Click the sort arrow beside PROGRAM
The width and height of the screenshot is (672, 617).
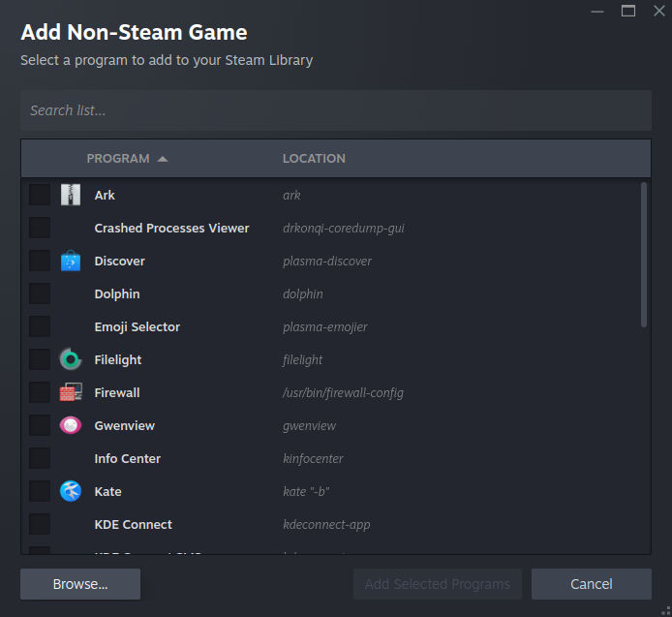[x=163, y=158]
